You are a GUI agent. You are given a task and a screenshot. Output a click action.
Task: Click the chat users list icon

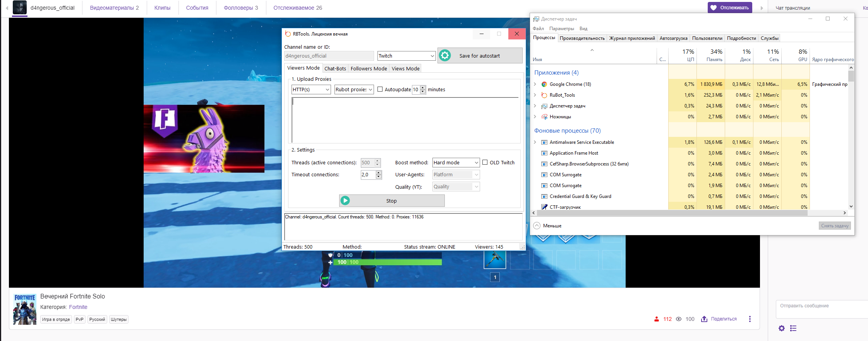[x=793, y=328]
